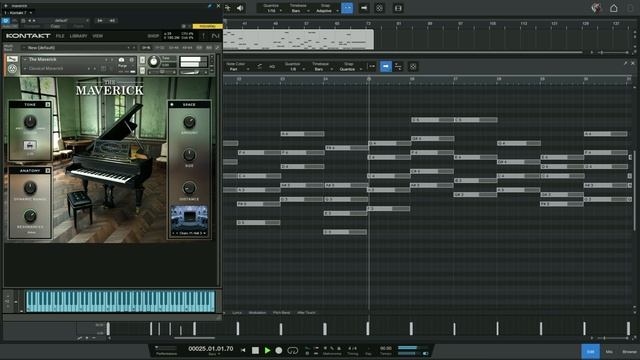Switch to the Edit view button
This screenshot has width=640, height=360.
[x=591, y=351]
